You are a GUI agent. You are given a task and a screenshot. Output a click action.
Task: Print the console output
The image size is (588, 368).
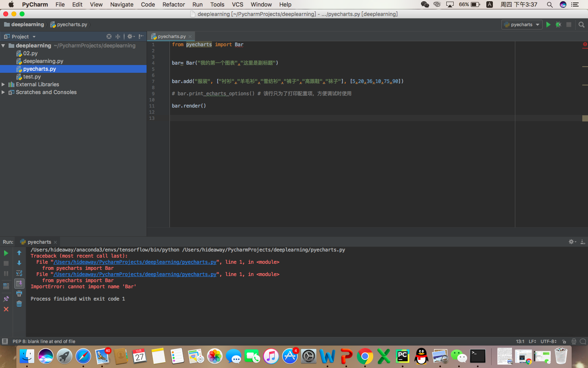click(19, 294)
